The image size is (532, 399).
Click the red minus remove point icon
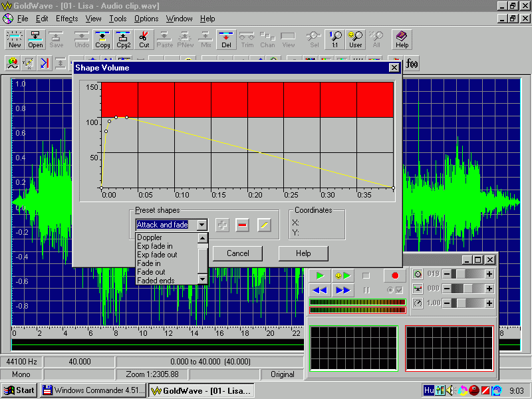tap(242, 225)
